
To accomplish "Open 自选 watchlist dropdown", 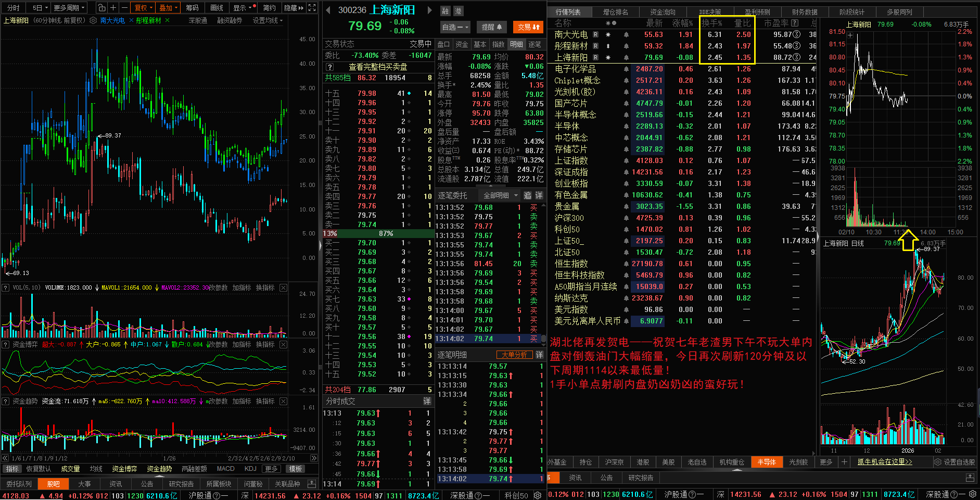I will [x=455, y=27].
